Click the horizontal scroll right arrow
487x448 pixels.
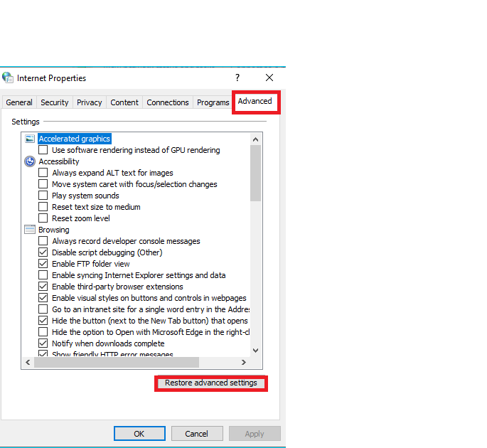[x=244, y=362]
